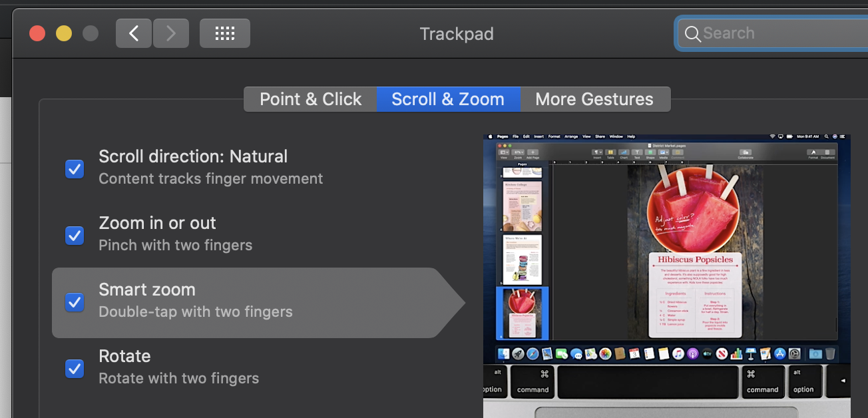
Task: Click the forward chevron navigation button
Action: [171, 33]
